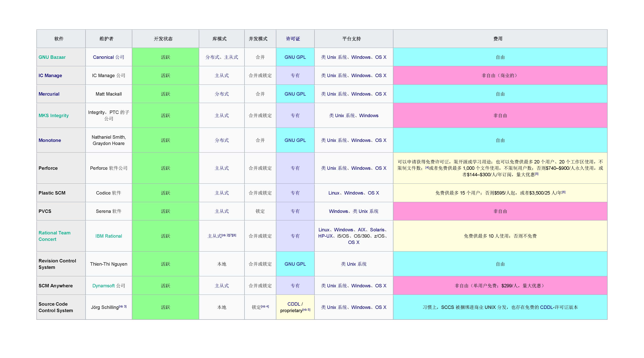The image size is (644, 358).
Task: Open the Solaris platform link
Action: [377, 230]
